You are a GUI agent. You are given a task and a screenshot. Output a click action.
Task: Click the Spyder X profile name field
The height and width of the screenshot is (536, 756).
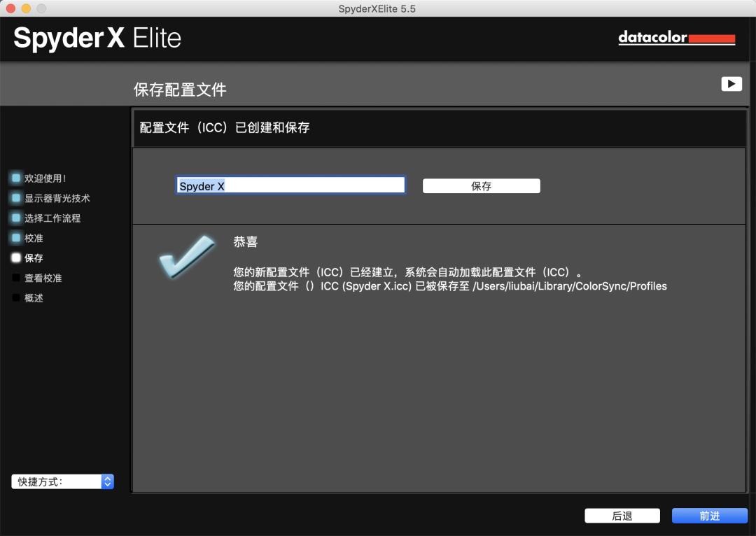coord(290,185)
